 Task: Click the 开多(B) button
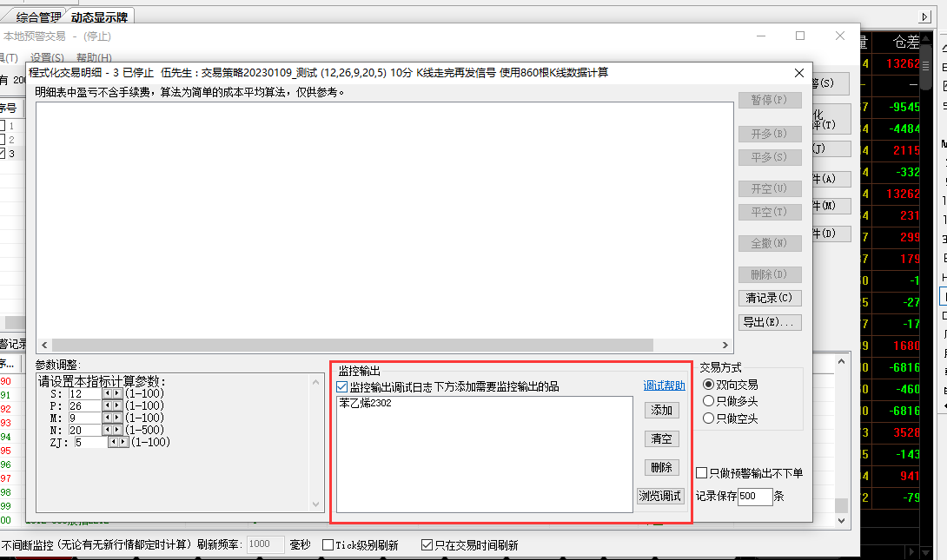[x=770, y=134]
